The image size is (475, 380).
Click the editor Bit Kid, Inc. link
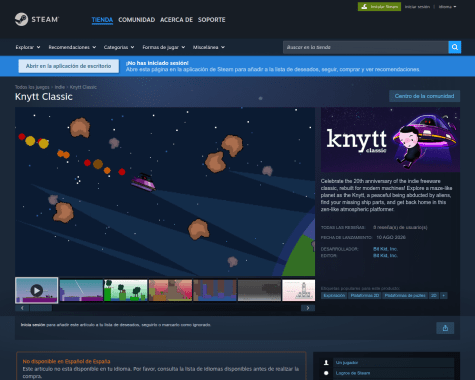tap(385, 256)
